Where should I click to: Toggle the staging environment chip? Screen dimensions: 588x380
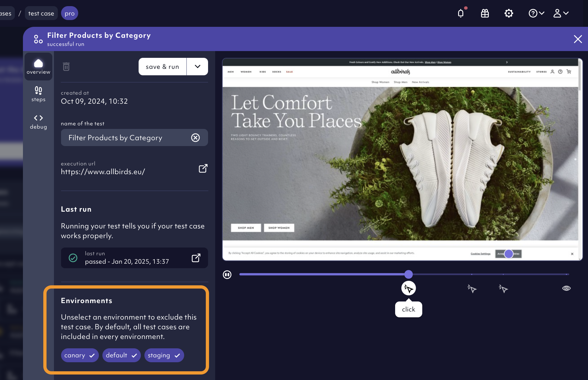click(164, 355)
